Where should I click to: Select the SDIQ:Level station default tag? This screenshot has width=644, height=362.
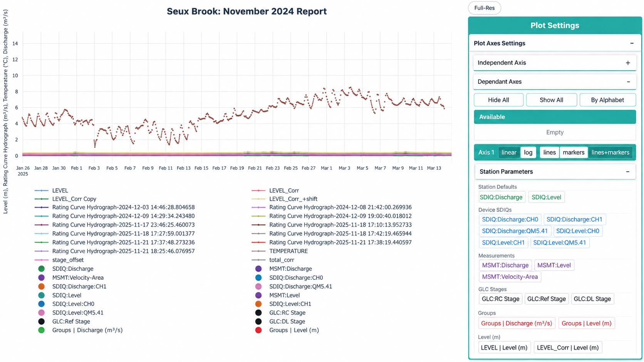point(546,197)
